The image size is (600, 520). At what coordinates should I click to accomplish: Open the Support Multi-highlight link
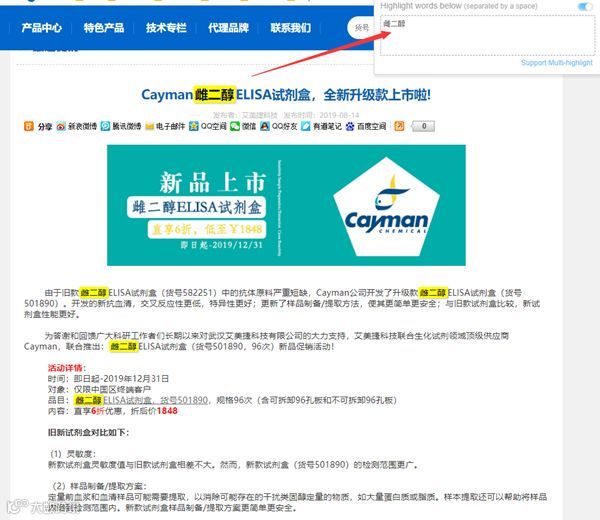tap(556, 63)
